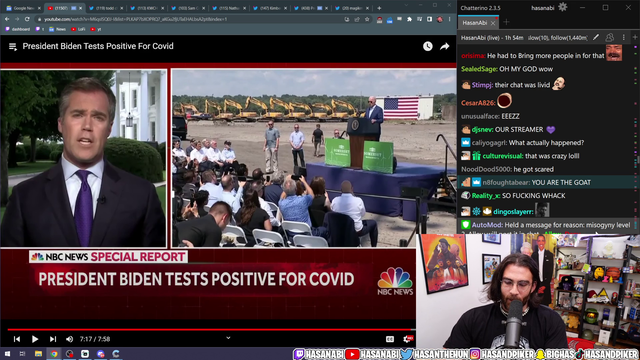
Task: Click username n8foughtabear in chat
Action: point(506,182)
